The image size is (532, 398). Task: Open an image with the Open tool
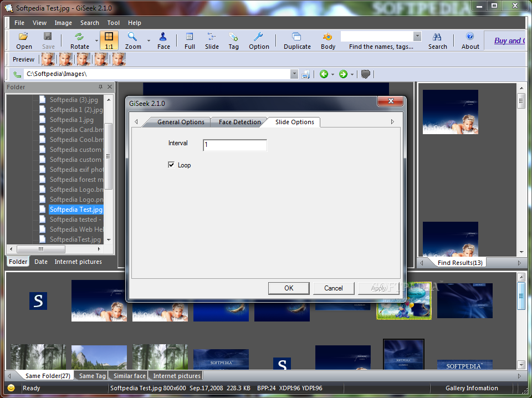[24, 40]
